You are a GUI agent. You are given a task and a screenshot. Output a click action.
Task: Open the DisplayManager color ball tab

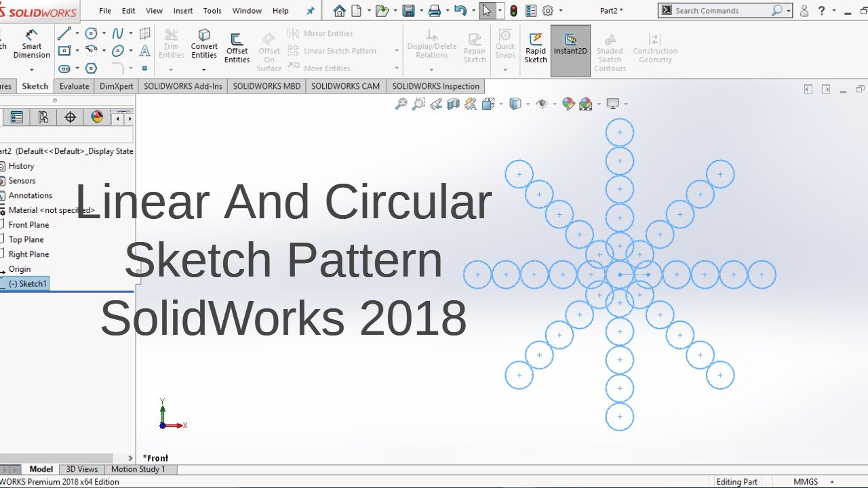coord(97,118)
